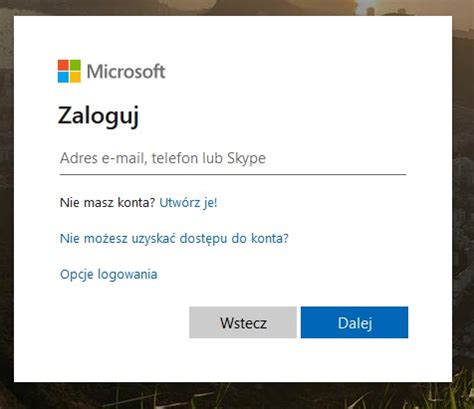Click the gray Wstecz button

[x=243, y=323]
